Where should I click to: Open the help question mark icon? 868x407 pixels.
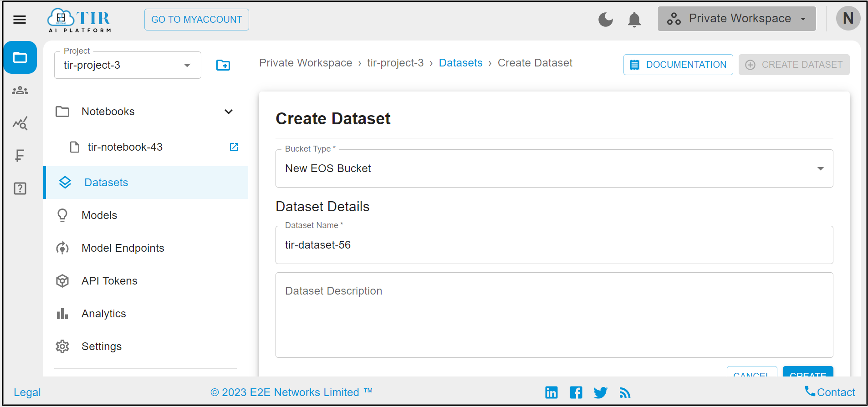pyautogui.click(x=20, y=188)
